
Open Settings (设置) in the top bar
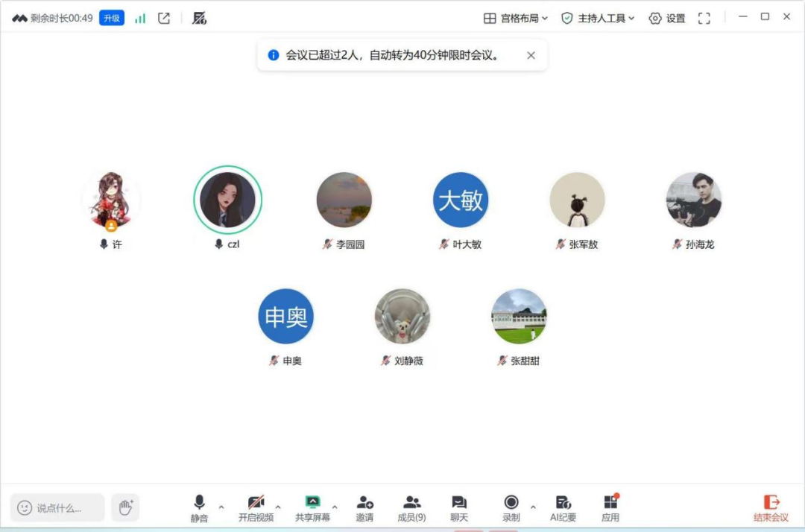667,19
